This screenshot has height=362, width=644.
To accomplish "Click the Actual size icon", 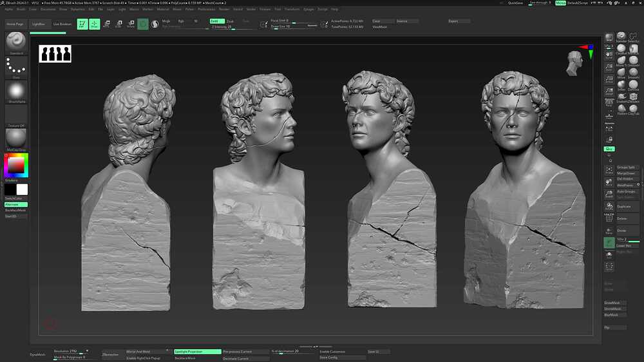I will click(x=609, y=79).
